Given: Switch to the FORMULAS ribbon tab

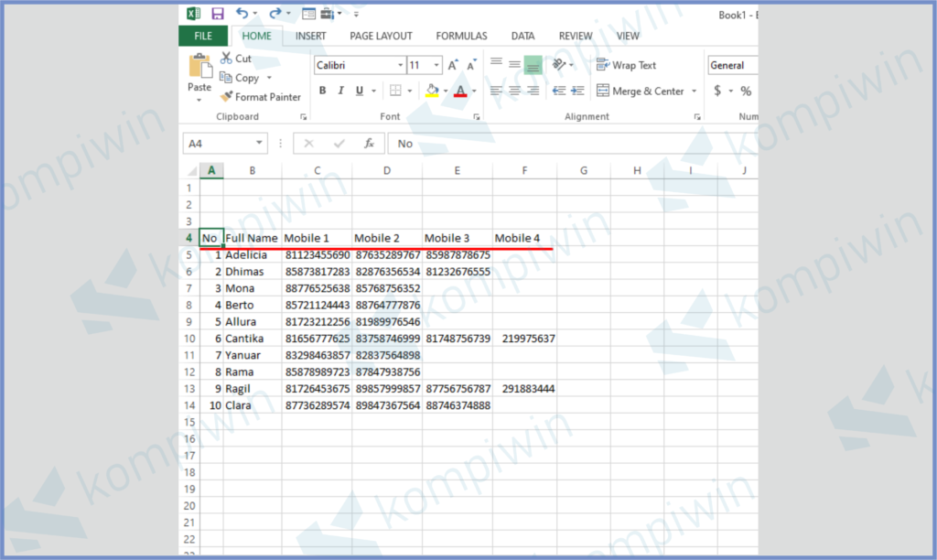Looking at the screenshot, I should pos(461,37).
